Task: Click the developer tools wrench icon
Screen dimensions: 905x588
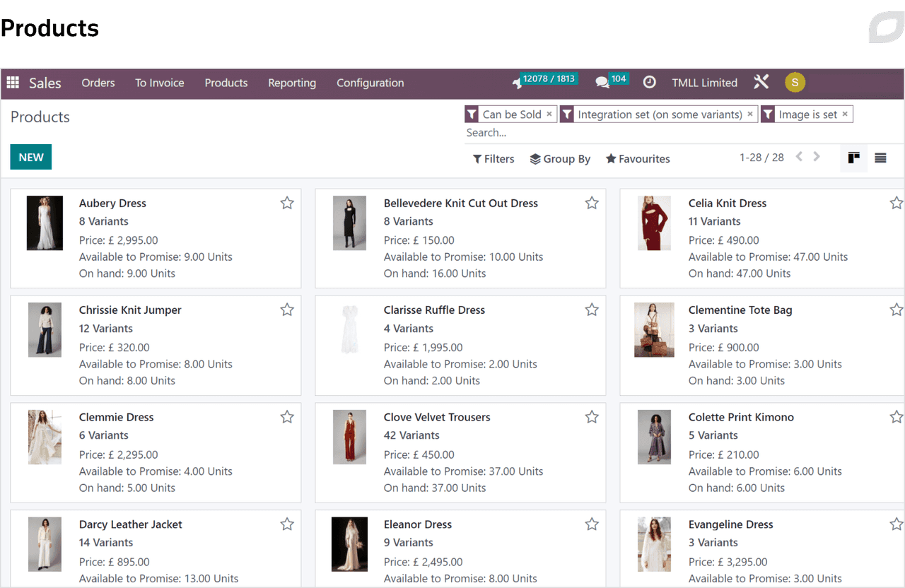Action: pos(761,81)
